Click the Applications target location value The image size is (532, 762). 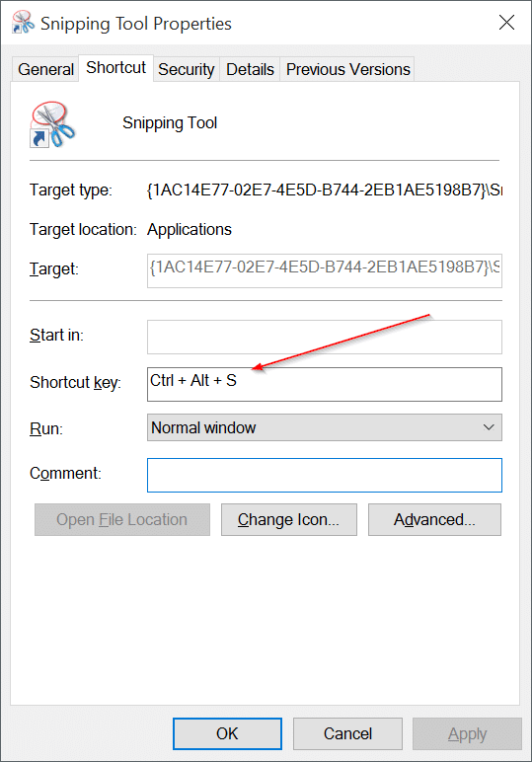pyautogui.click(x=190, y=229)
